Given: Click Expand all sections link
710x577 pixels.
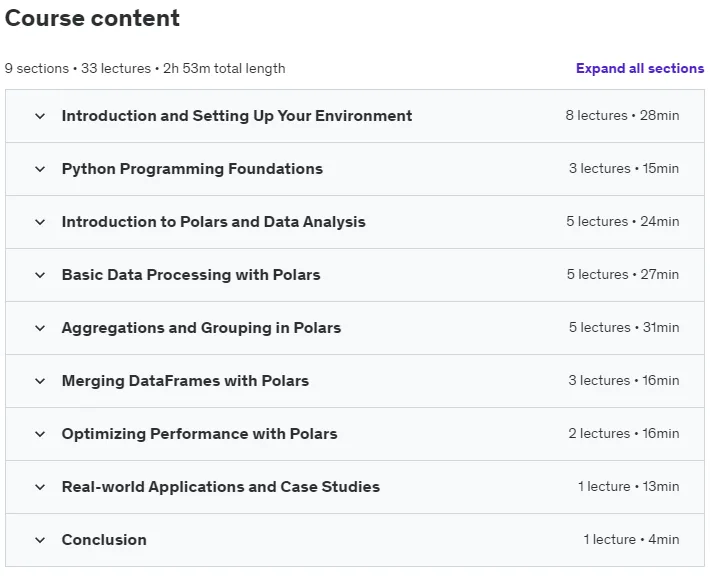Looking at the screenshot, I should (640, 68).
